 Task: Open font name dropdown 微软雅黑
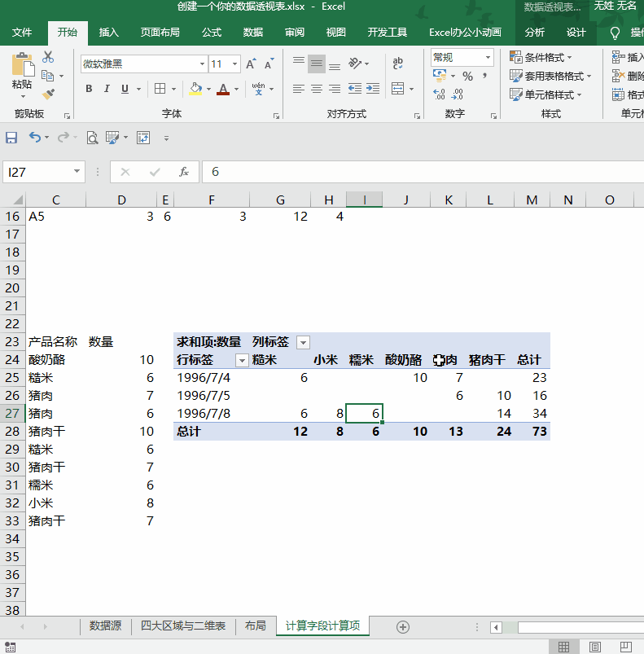pos(202,64)
